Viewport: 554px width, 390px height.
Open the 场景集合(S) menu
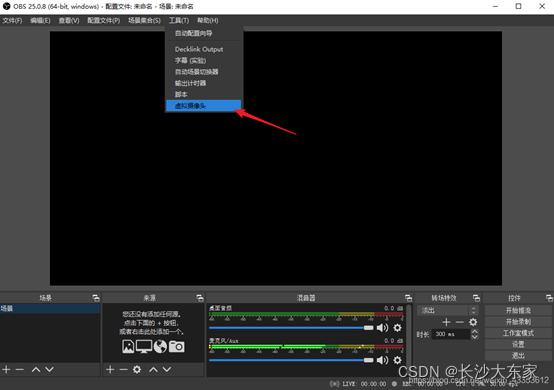pos(144,20)
